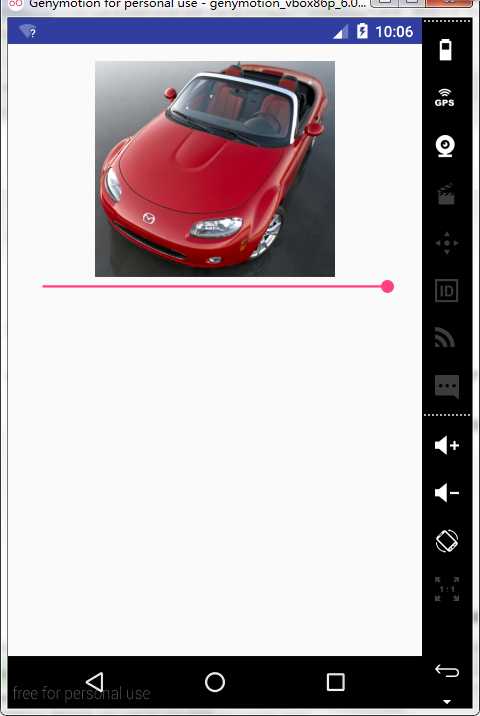This screenshot has width=480, height=716.
Task: Tap the red convertible car image
Action: pos(215,168)
